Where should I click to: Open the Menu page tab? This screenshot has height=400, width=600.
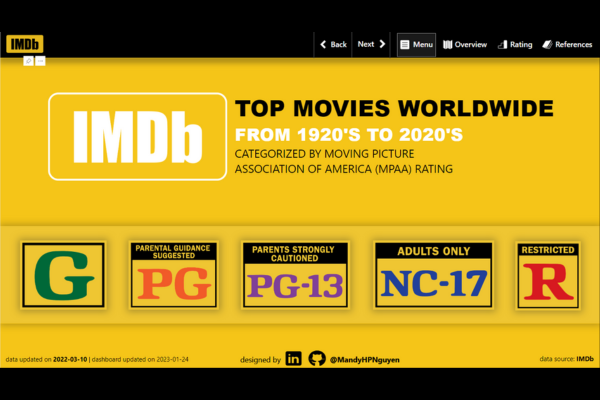tap(416, 45)
